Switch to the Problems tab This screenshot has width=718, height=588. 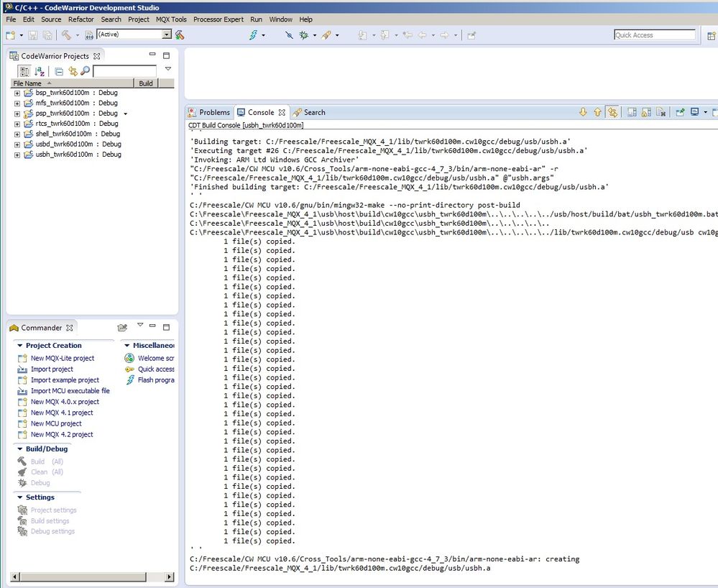point(209,112)
